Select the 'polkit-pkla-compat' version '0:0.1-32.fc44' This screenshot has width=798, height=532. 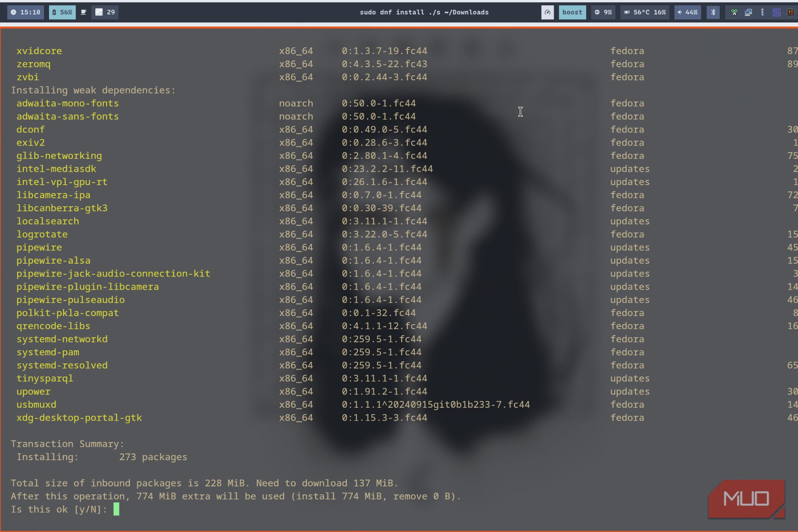[x=378, y=313]
